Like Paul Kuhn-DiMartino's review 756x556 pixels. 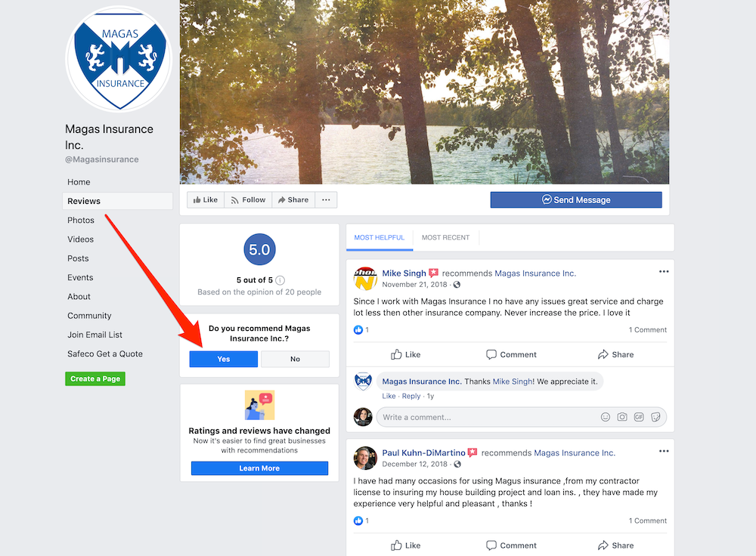(405, 545)
